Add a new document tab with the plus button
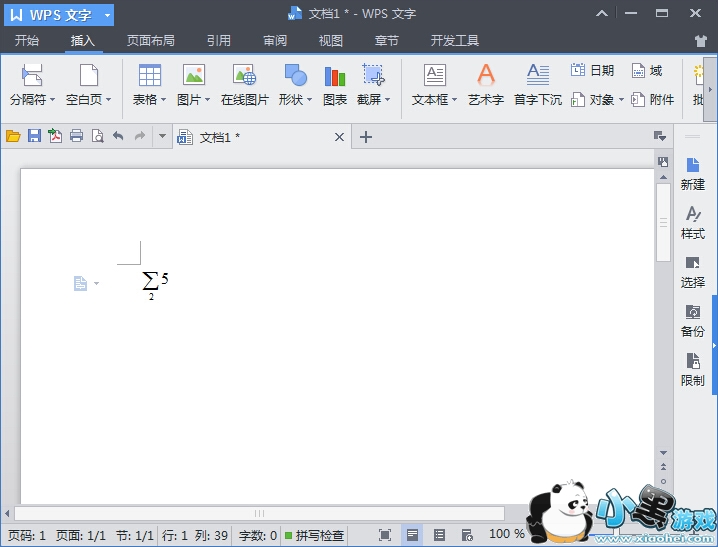Viewport: 718px width, 547px height. (x=366, y=137)
